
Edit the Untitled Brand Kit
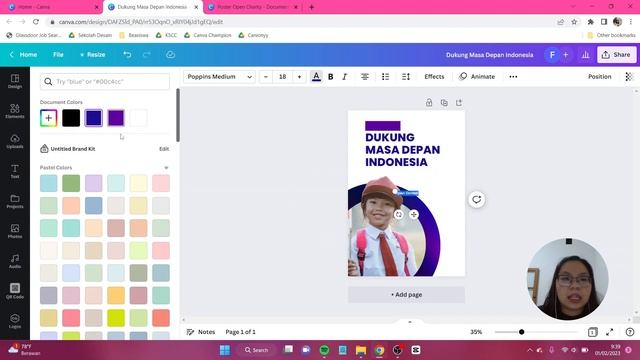(x=164, y=149)
